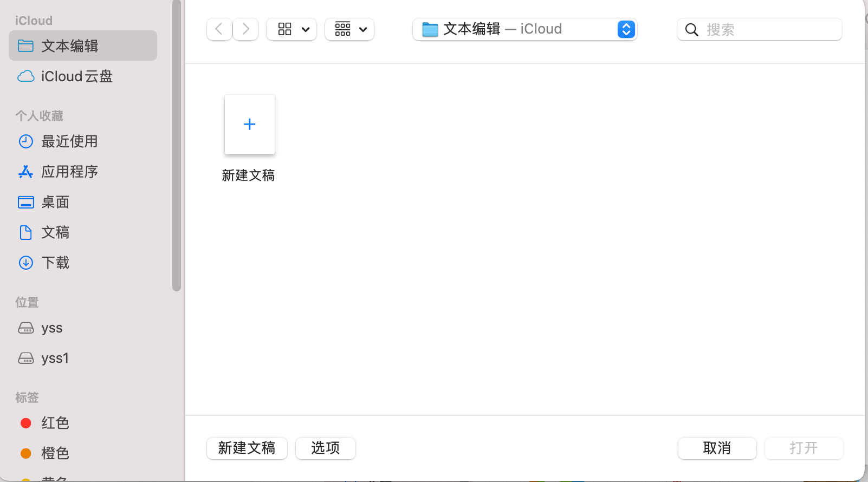This screenshot has width=868, height=482.
Task: Click the document icon beside 文稿
Action: click(x=26, y=232)
